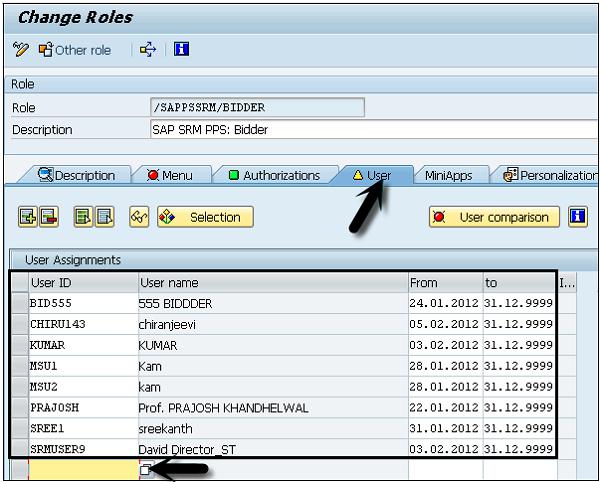Click the select all rows icon

(x=83, y=217)
